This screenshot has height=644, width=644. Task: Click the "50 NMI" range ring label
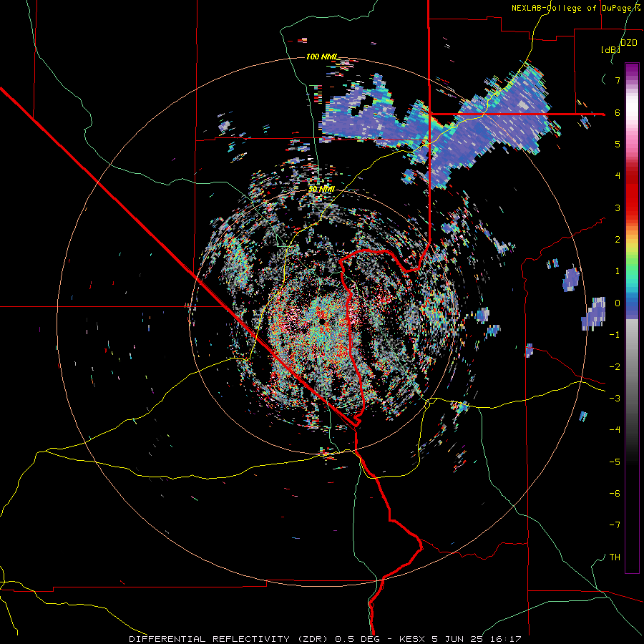(x=321, y=190)
